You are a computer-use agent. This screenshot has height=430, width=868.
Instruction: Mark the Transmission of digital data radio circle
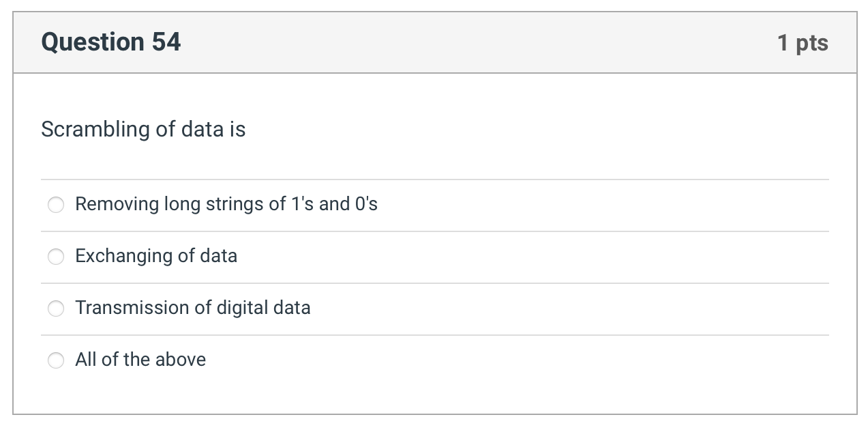coord(56,309)
